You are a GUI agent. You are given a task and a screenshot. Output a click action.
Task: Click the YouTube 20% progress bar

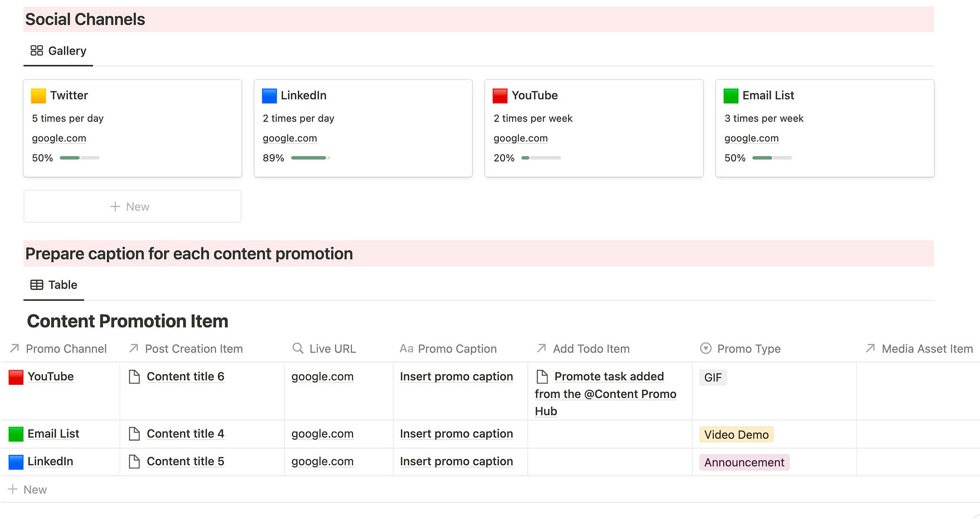[x=541, y=158]
